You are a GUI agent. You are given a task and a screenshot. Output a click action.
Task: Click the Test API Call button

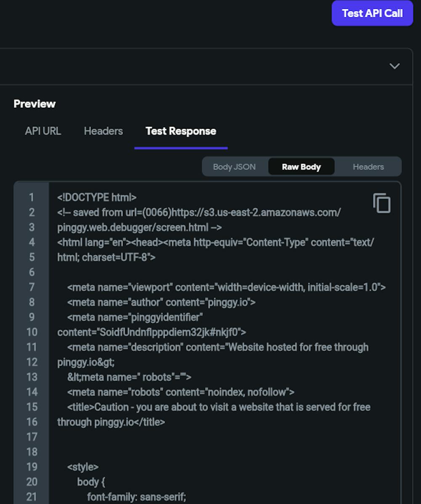[x=372, y=13]
